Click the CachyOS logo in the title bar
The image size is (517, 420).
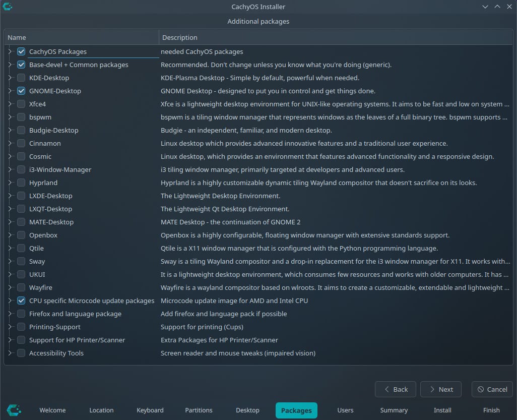(8, 7)
